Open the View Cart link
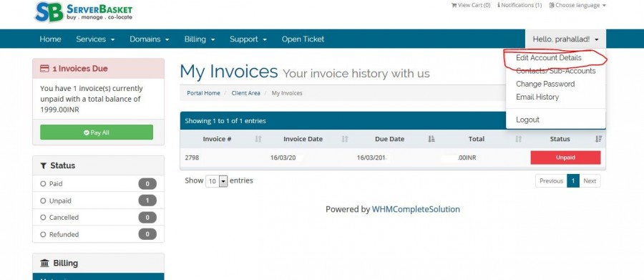The image size is (644, 280). [x=471, y=5]
